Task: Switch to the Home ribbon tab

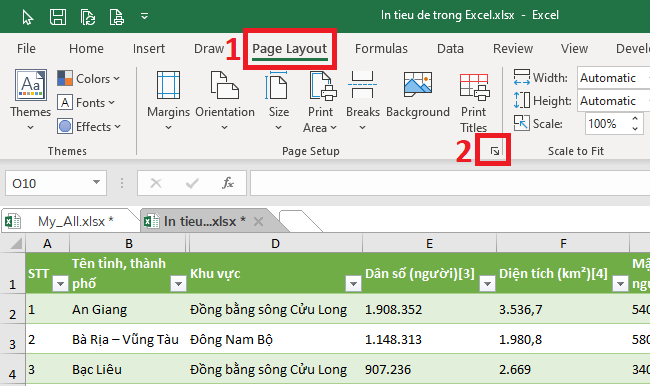Action: tap(86, 49)
